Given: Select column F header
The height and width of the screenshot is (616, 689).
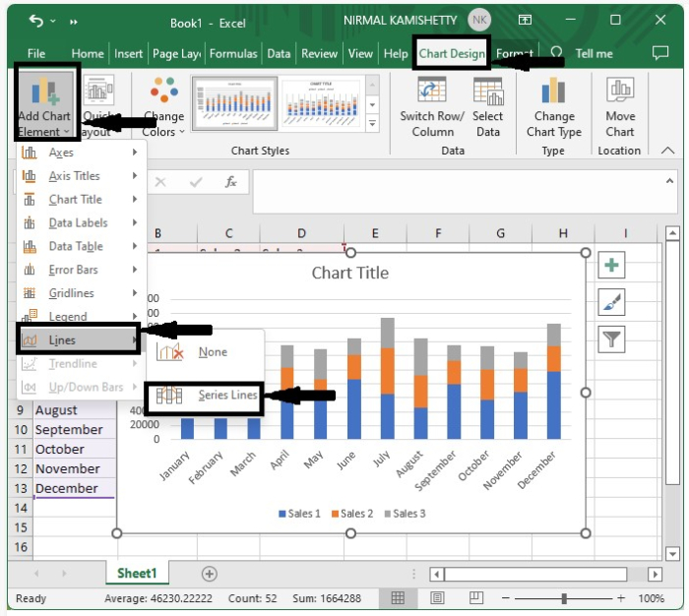Looking at the screenshot, I should pos(438,233).
